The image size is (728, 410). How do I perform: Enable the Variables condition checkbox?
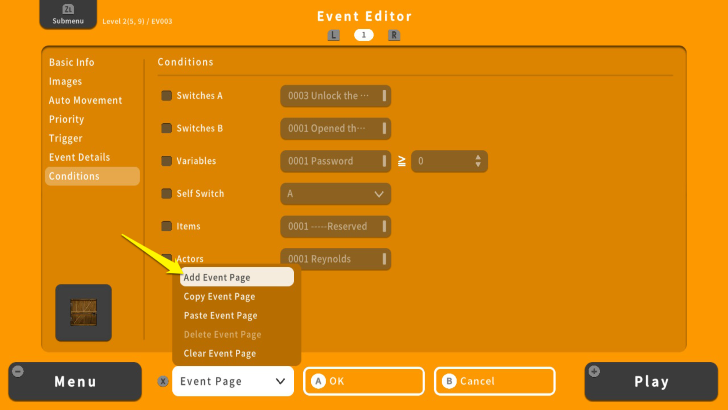click(166, 161)
